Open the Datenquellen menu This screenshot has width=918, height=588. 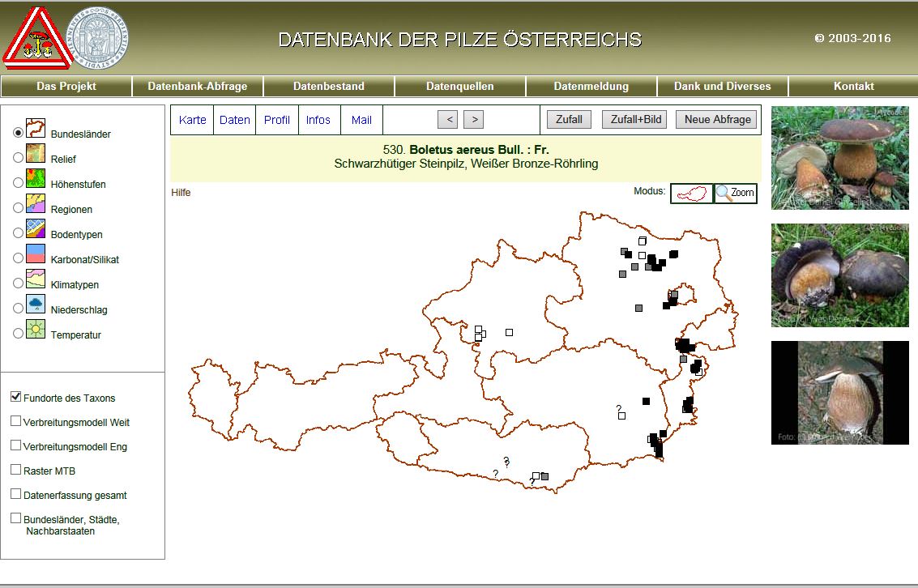point(459,86)
